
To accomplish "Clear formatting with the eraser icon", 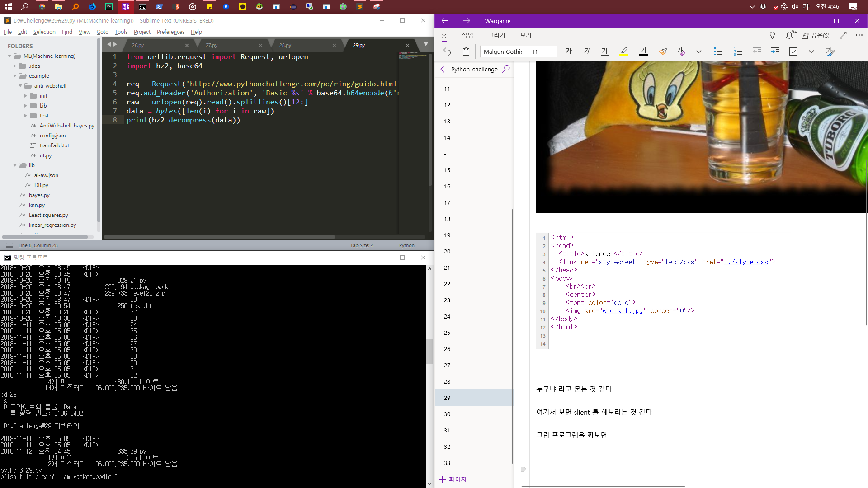I will [681, 52].
